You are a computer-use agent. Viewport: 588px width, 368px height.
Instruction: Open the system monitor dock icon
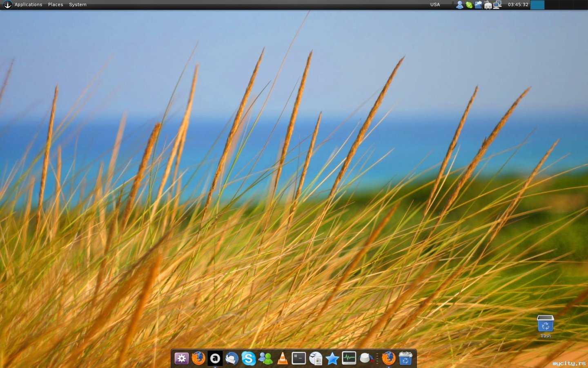pos(349,359)
